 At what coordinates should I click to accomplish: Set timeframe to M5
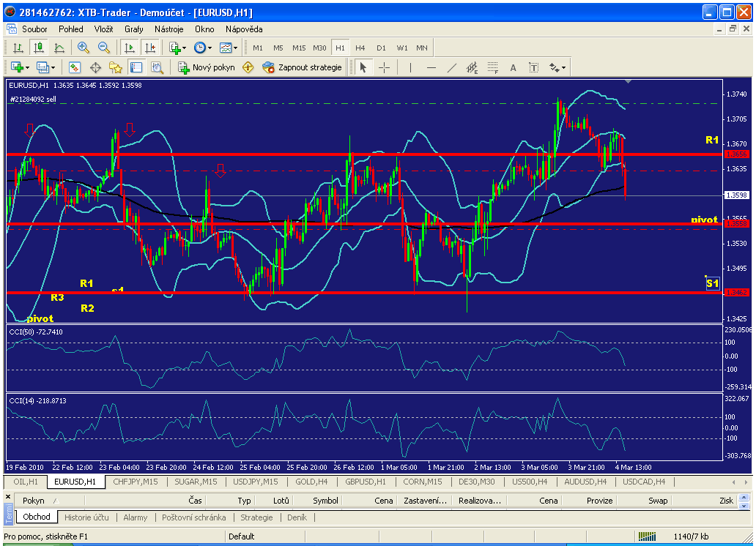click(278, 48)
